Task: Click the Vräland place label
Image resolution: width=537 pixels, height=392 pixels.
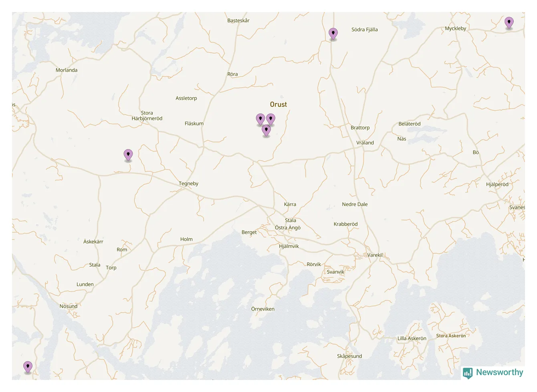Action: [x=365, y=143]
